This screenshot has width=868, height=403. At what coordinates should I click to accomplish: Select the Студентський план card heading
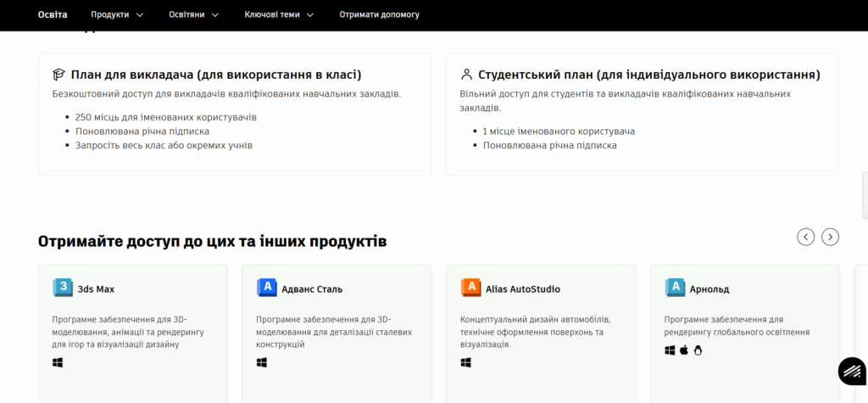[648, 75]
